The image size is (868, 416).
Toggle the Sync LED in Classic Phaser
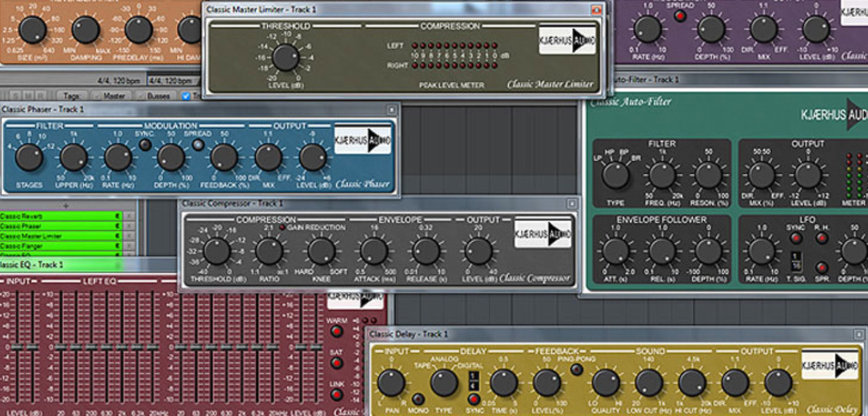coord(144,144)
